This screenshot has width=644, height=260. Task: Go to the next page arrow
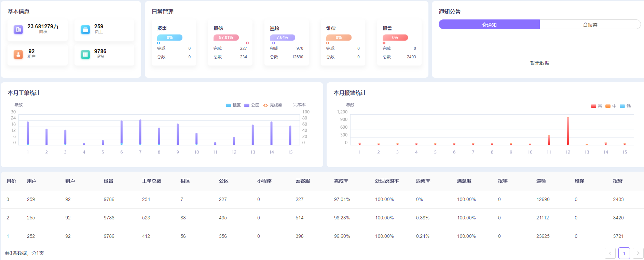[x=638, y=253]
